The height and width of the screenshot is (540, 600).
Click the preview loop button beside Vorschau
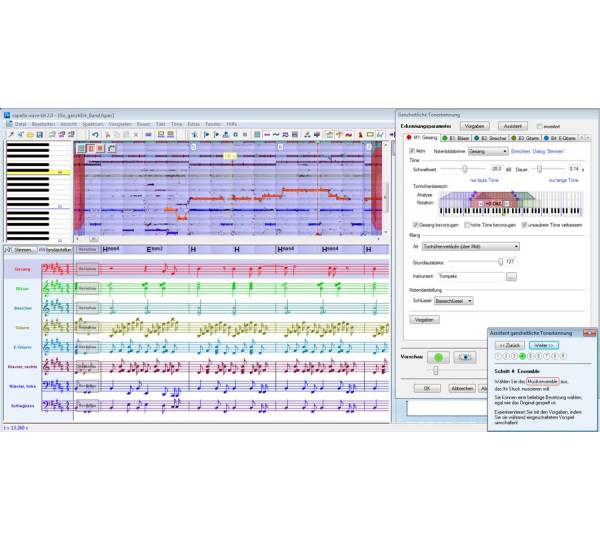464,356
